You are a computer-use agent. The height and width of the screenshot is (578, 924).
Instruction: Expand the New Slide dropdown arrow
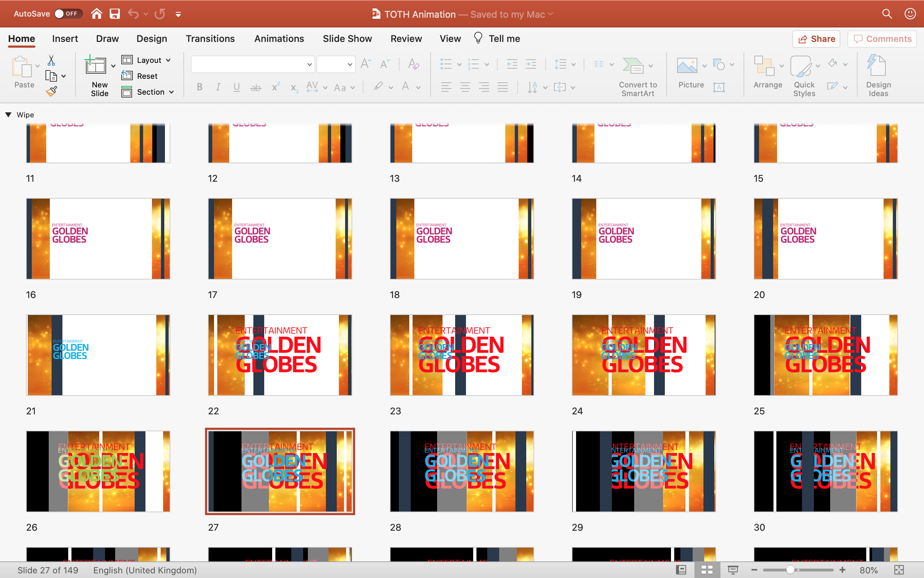[x=113, y=66]
